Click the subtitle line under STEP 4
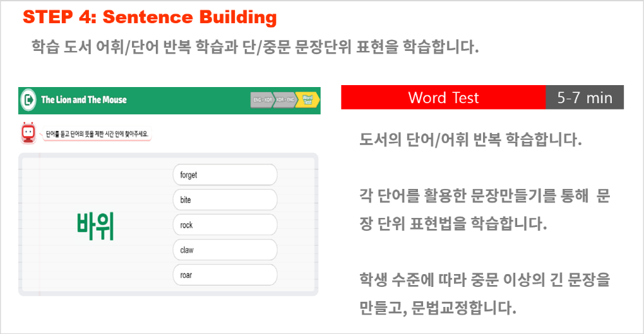The width and height of the screenshot is (644, 334). tap(256, 47)
